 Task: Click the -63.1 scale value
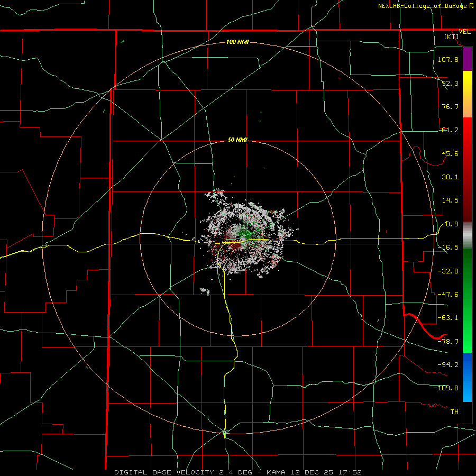click(448, 318)
